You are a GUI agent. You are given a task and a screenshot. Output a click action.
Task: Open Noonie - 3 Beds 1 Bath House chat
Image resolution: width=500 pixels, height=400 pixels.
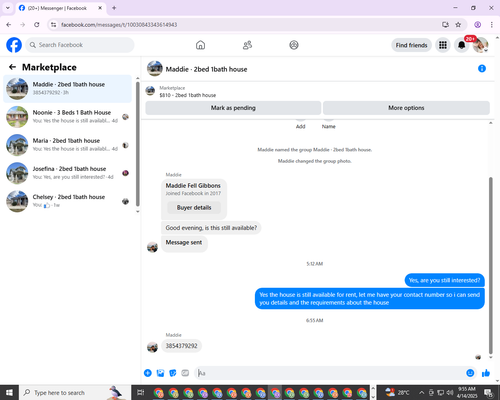(x=68, y=117)
